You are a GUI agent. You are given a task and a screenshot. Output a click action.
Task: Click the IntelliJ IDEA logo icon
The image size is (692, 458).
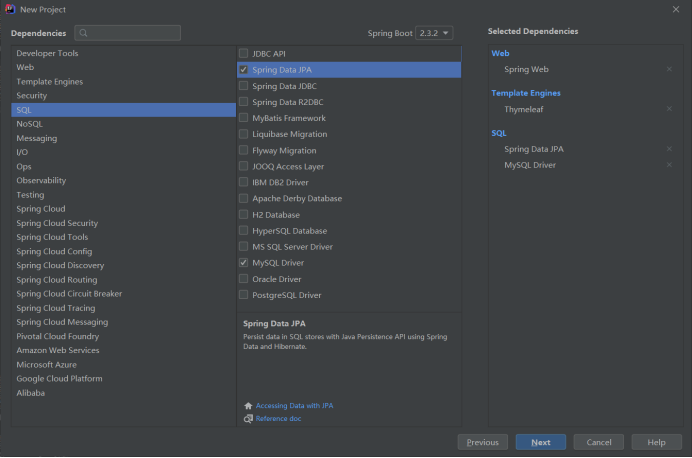pyautogui.click(x=10, y=9)
